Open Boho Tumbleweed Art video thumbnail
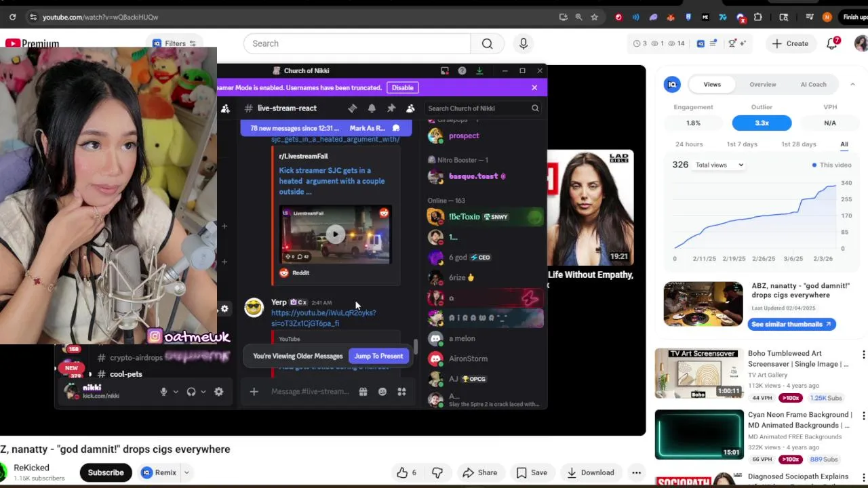Viewport: 868px width, 488px height. click(x=699, y=373)
